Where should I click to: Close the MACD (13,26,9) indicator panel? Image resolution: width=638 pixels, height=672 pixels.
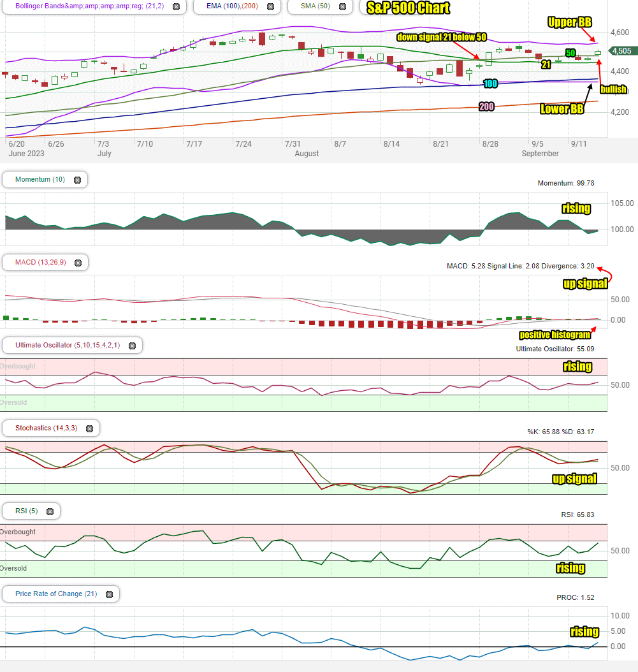[x=78, y=263]
